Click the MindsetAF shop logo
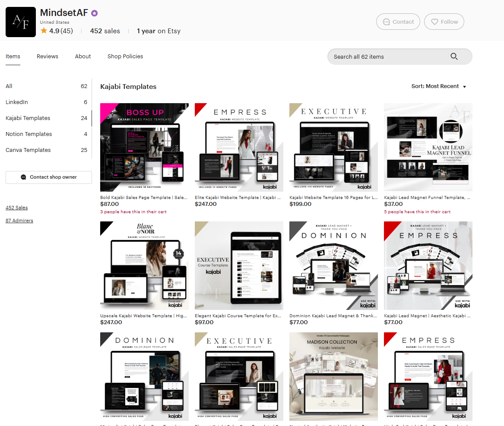 pyautogui.click(x=21, y=22)
